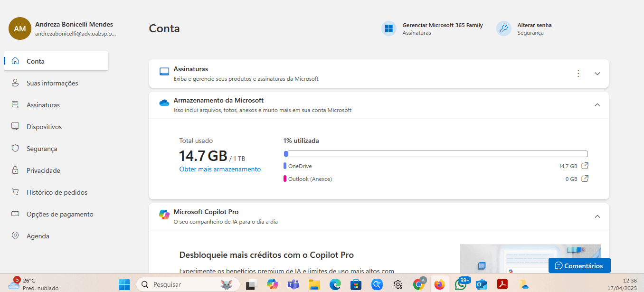Open Outlook from taskbar
The image size is (644, 292).
pyautogui.click(x=482, y=284)
